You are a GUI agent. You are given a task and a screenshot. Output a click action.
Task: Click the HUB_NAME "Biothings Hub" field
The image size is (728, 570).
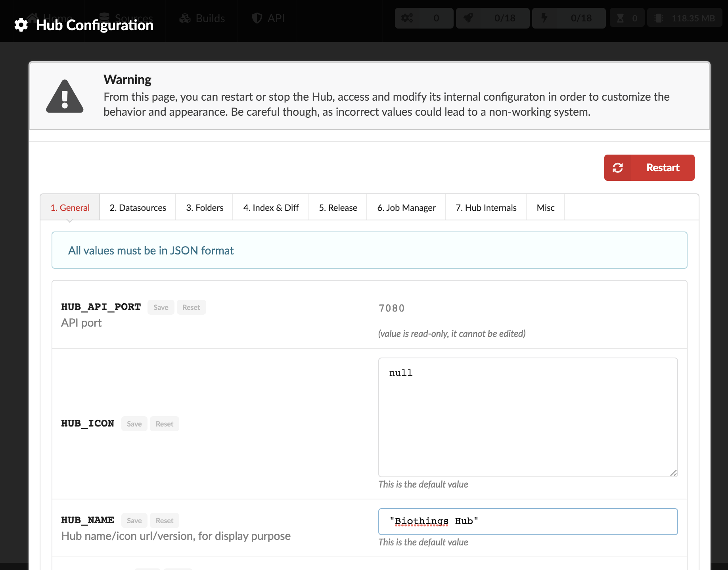click(528, 522)
